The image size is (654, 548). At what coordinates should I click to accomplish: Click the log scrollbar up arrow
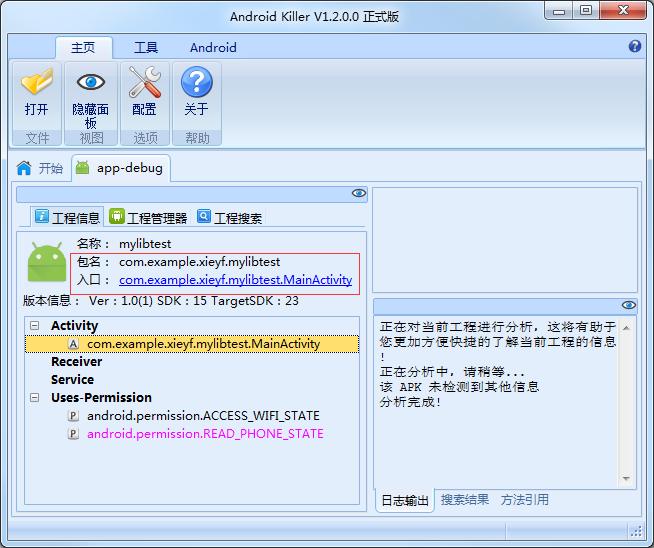click(626, 328)
